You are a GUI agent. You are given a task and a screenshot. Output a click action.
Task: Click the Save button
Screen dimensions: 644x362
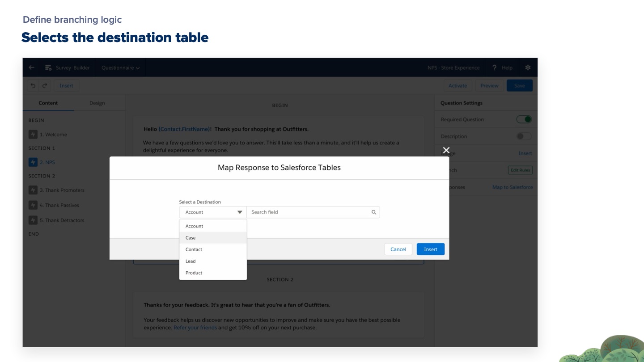point(520,86)
